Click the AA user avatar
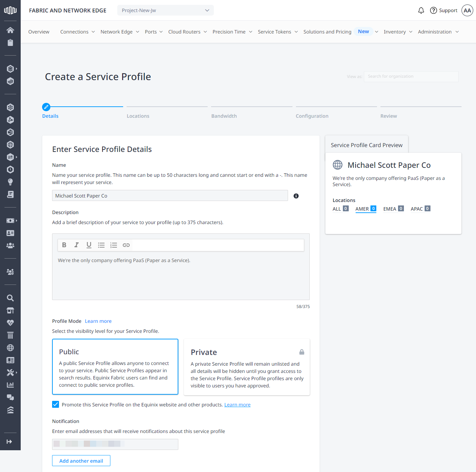The height and width of the screenshot is (472, 476). 467,10
